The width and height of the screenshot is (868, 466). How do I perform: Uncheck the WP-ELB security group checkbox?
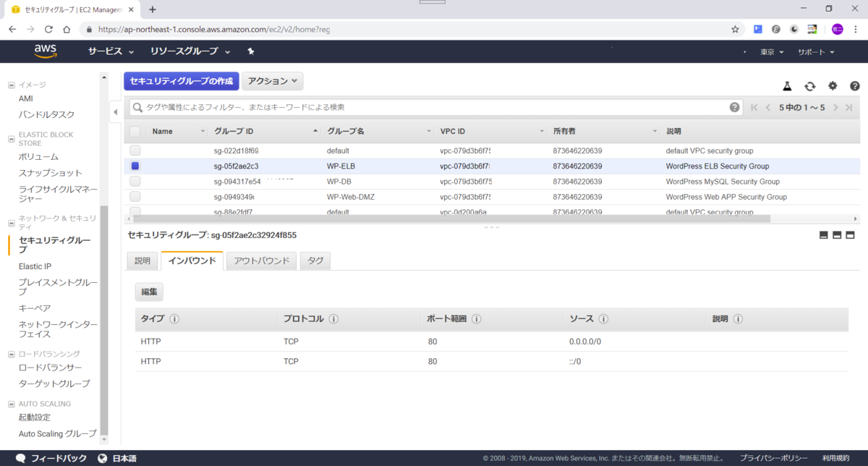click(x=135, y=166)
